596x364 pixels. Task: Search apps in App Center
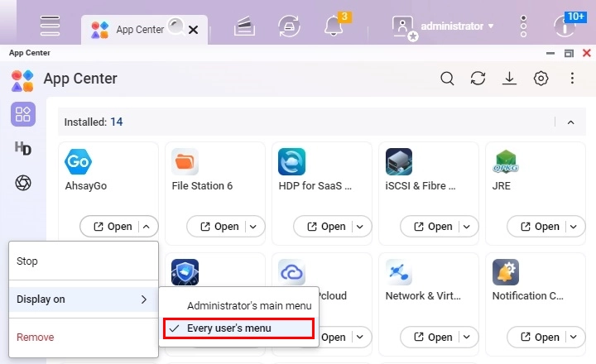point(447,79)
